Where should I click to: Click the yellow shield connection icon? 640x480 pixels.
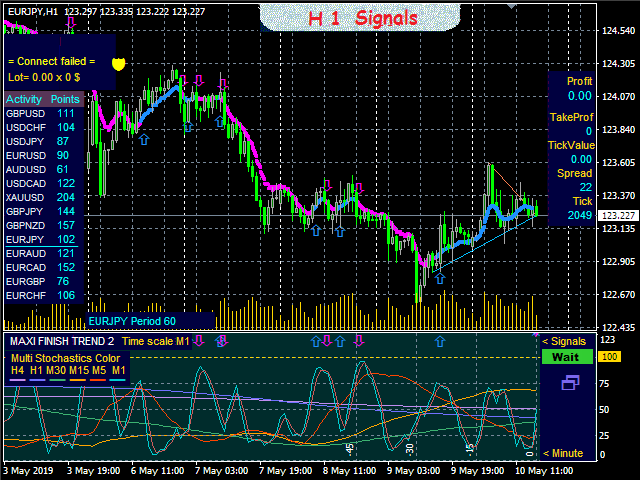click(x=118, y=64)
